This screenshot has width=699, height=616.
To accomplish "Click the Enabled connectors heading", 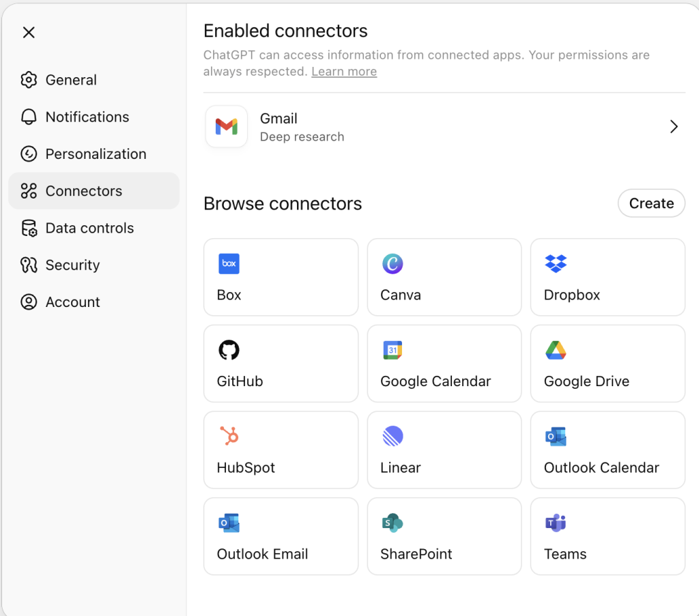I will point(285,31).
